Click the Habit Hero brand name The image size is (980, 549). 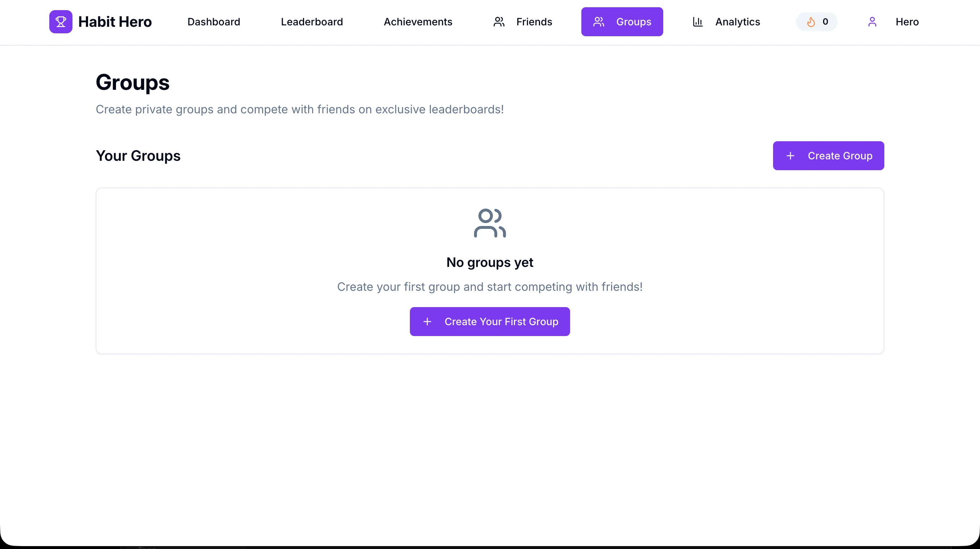point(115,22)
